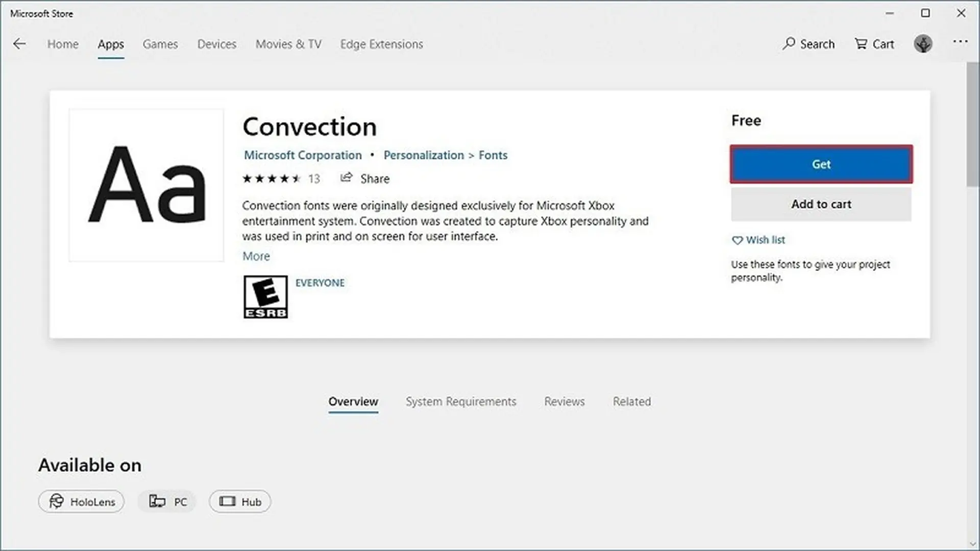The height and width of the screenshot is (551, 980).
Task: Open the shopping Cart
Action: click(874, 44)
